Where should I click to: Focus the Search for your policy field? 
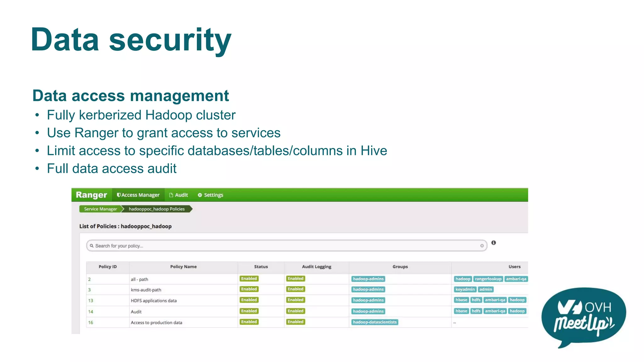286,246
